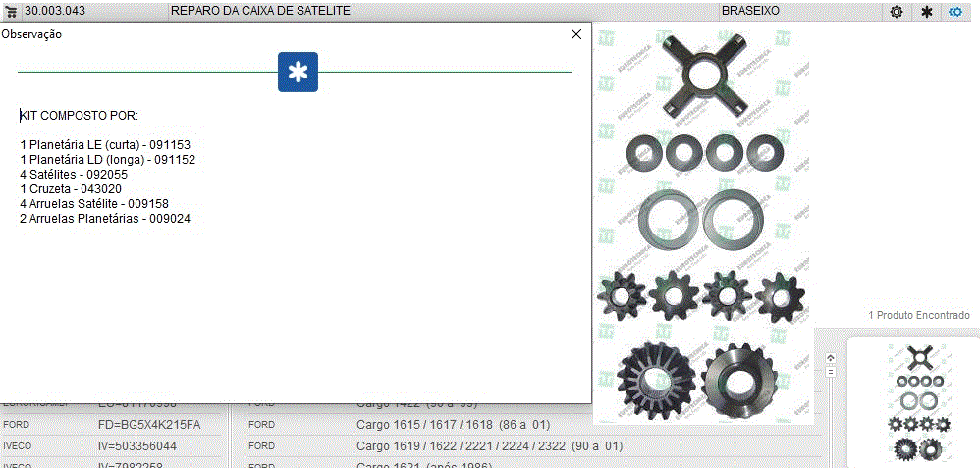Click the 1 Produto Encontrado label
The image size is (980, 468).
(x=918, y=315)
